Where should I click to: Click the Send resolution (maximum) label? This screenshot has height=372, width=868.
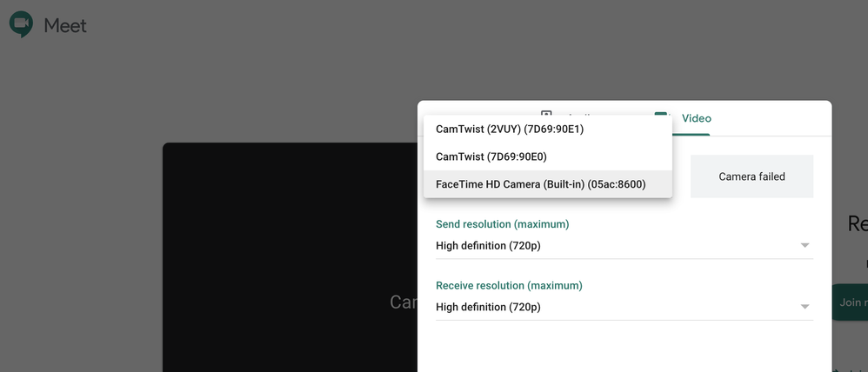502,224
